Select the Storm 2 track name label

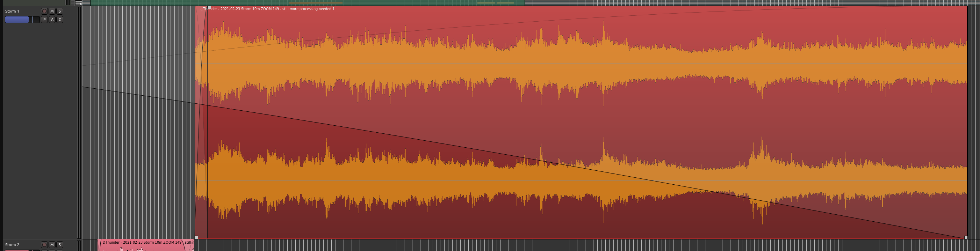point(12,245)
